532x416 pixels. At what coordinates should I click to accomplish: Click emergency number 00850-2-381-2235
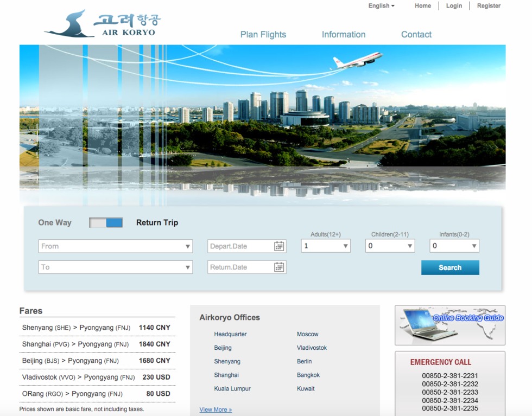click(450, 408)
